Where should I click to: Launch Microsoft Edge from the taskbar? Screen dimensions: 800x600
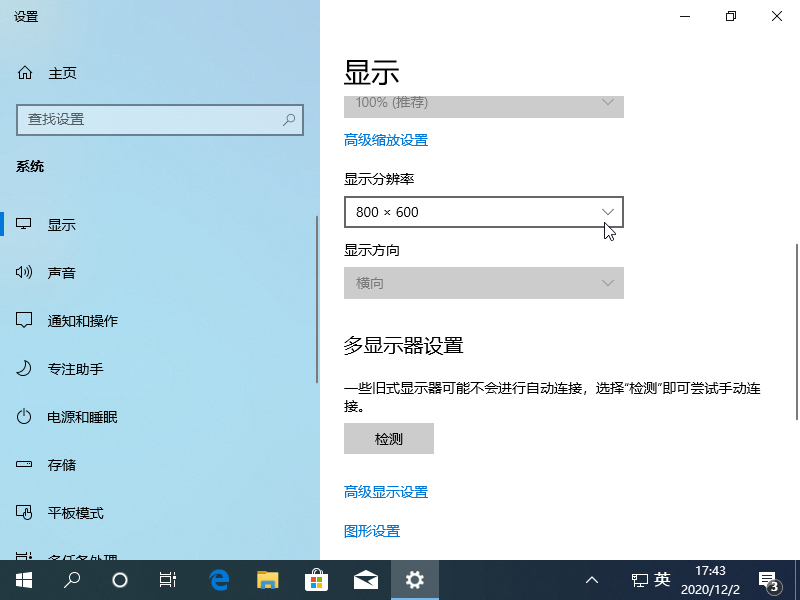pyautogui.click(x=219, y=579)
